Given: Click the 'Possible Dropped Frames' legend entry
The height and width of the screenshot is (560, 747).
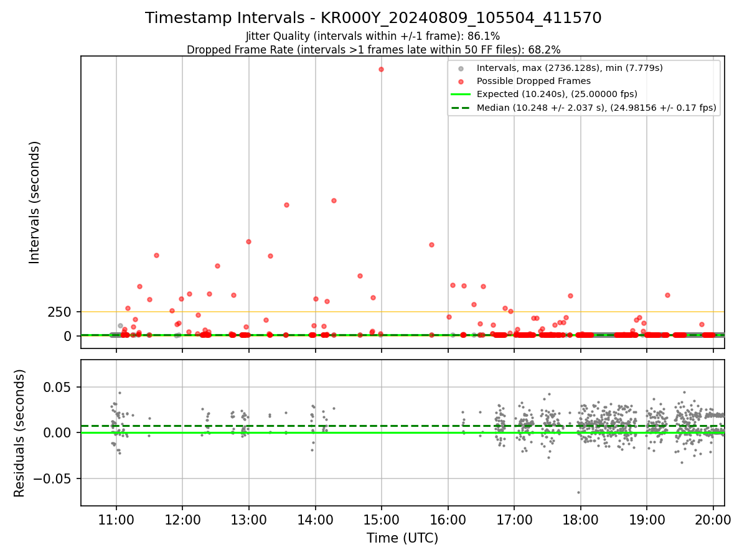Looking at the screenshot, I should [533, 81].
